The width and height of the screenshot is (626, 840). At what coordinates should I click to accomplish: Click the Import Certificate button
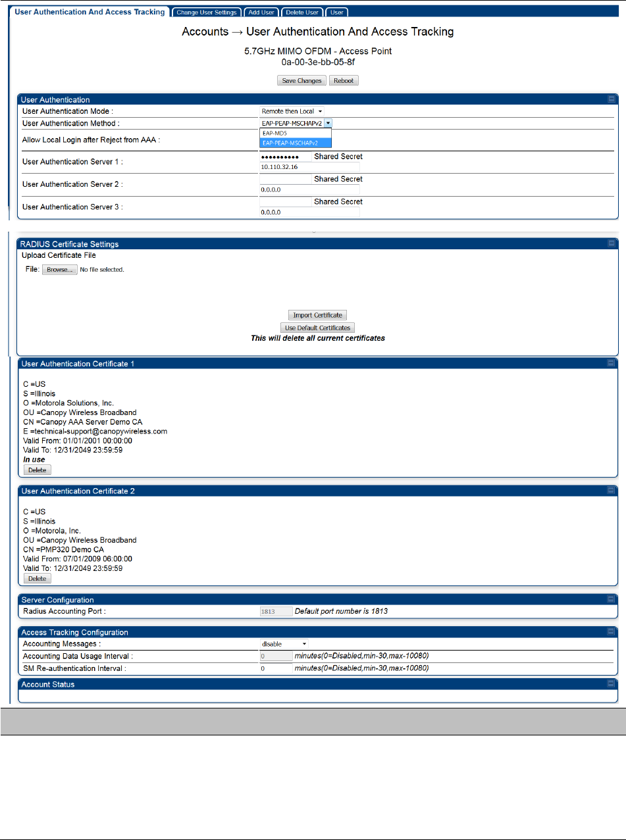(318, 315)
